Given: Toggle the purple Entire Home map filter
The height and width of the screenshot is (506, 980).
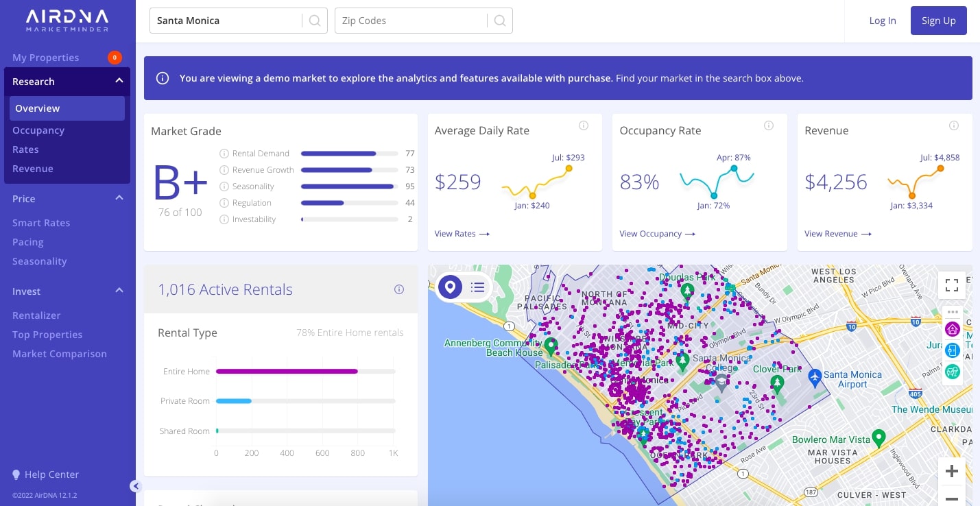Looking at the screenshot, I should pos(952,328).
